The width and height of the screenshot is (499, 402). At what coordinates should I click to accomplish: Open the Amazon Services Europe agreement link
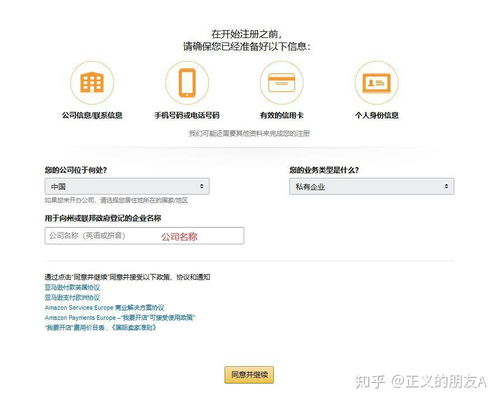[104, 307]
